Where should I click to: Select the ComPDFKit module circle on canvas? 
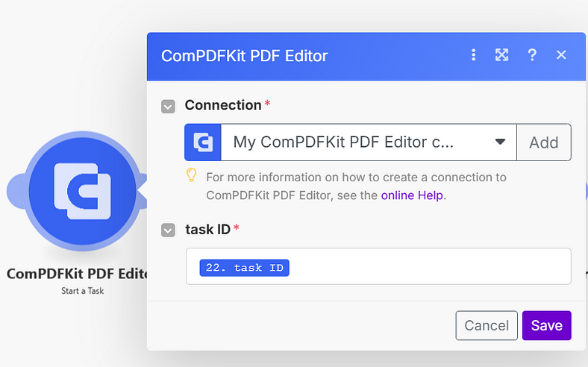(83, 191)
